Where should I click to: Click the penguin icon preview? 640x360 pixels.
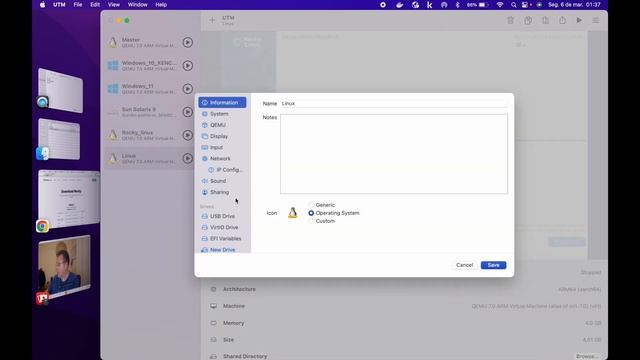click(293, 213)
